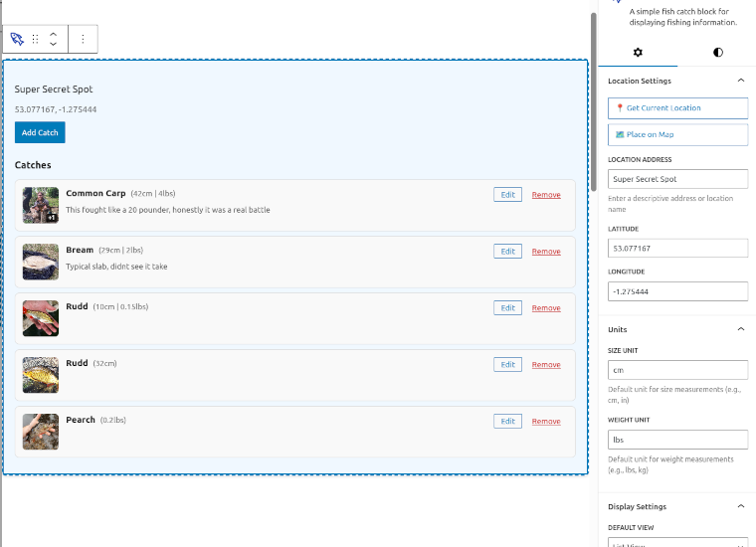Switch to the Styles half-circle tab
This screenshot has width=756, height=547.
pos(717,52)
